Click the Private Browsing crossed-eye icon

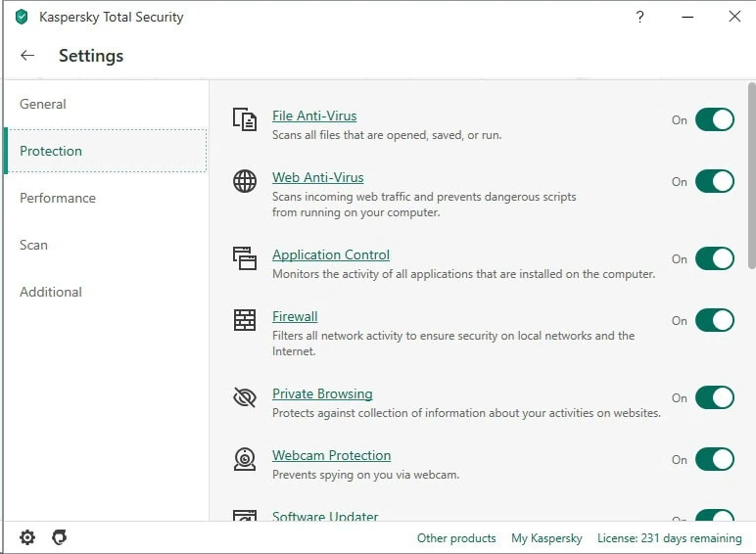point(244,397)
